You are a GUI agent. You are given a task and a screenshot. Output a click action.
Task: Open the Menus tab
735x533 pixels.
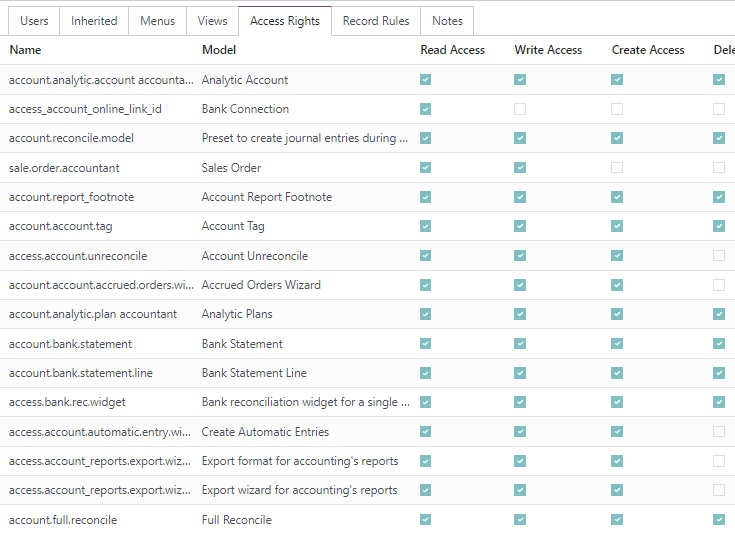click(157, 21)
